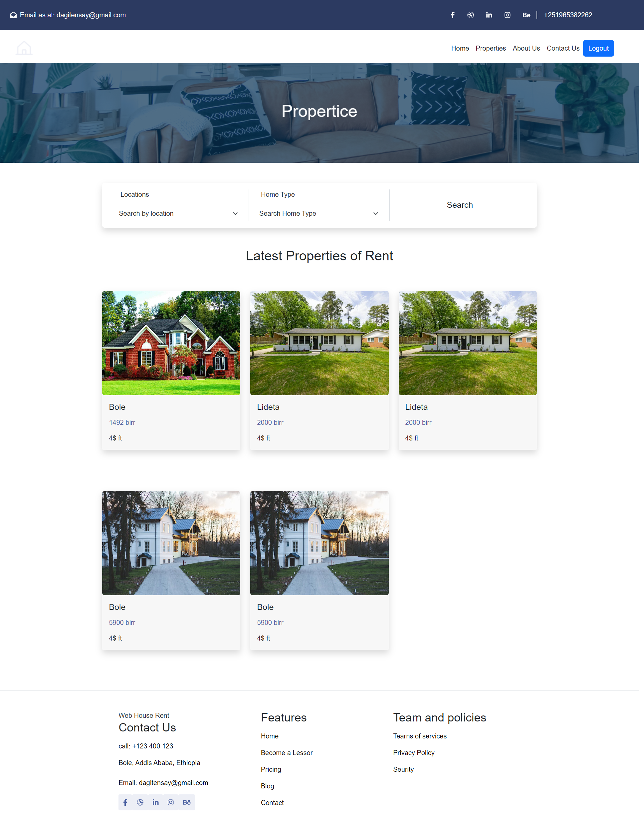Click the Become a Lessor footer link

pyautogui.click(x=287, y=753)
